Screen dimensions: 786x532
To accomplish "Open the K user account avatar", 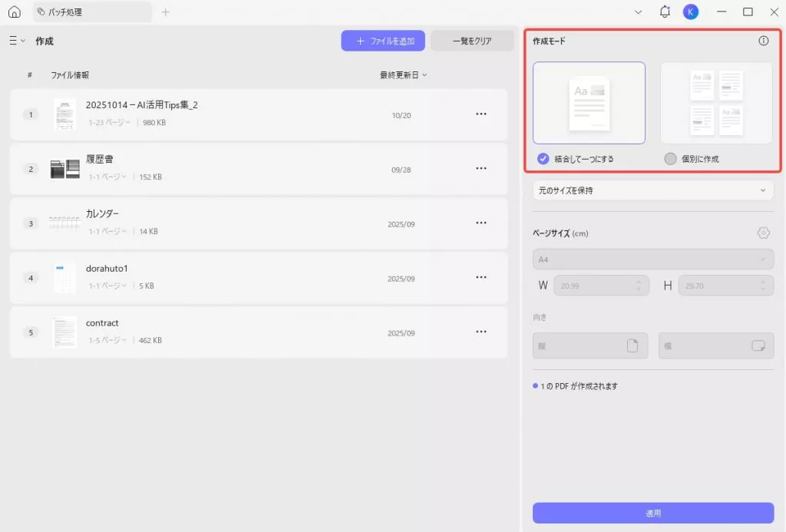I will tap(690, 12).
